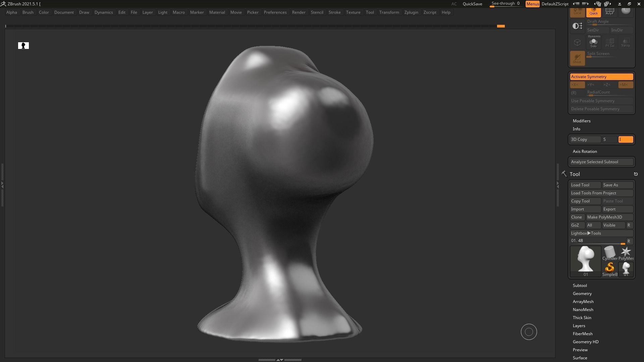Adjust the Draft Angle slider
Viewport: 644px width, 362px height.
tap(609, 22)
